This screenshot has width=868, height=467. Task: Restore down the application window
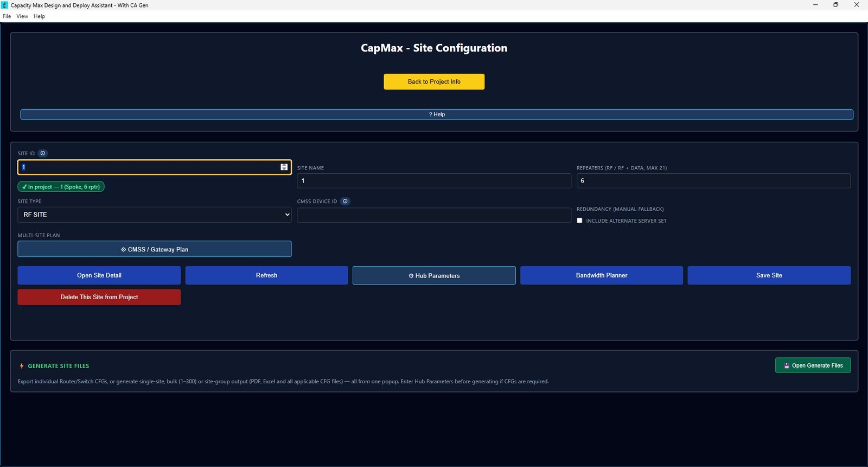[836, 5]
